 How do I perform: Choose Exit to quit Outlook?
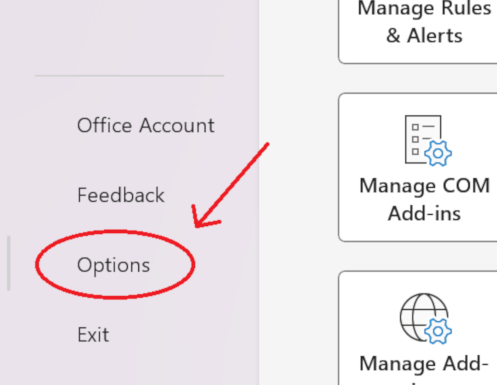coord(93,334)
